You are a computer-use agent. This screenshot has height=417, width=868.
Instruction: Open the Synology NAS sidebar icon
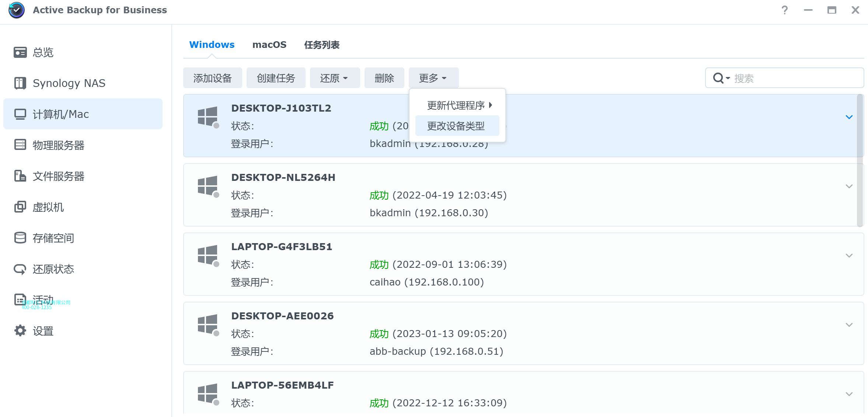tap(20, 83)
